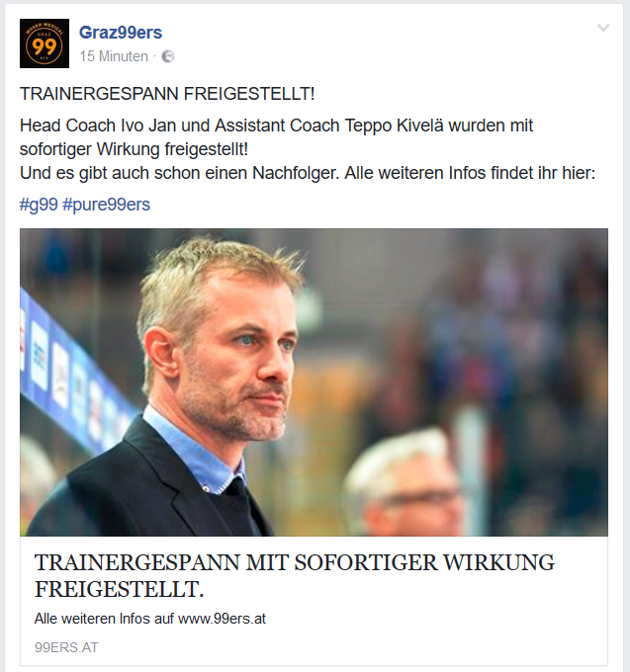
Task: Click the text line "sofortiger Wirkung freigestellt!"
Action: click(134, 149)
